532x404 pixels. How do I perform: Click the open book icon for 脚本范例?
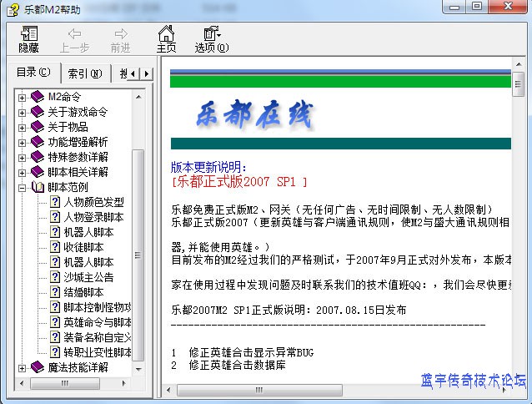[x=38, y=187]
